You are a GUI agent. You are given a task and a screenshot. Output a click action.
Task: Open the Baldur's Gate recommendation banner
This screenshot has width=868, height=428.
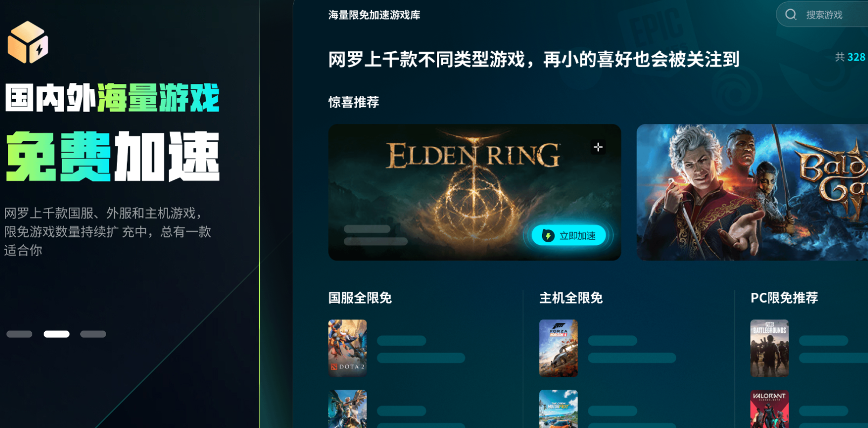pyautogui.click(x=752, y=192)
